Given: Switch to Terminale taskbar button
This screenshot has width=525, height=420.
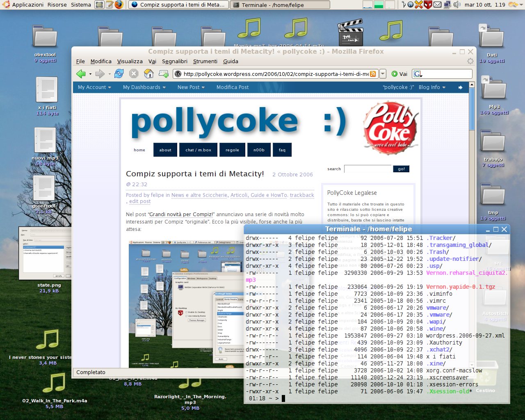Looking at the screenshot, I should coord(280,5).
